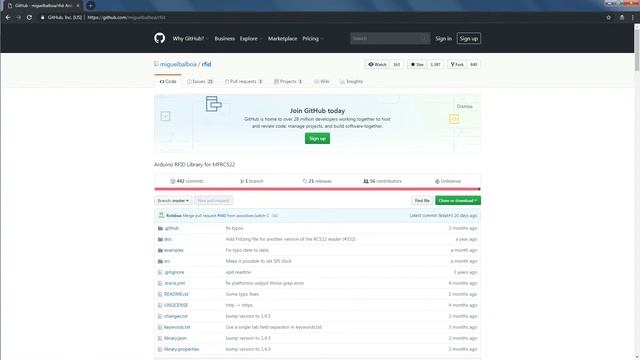Dismiss the Join GitHub banner

click(464, 107)
